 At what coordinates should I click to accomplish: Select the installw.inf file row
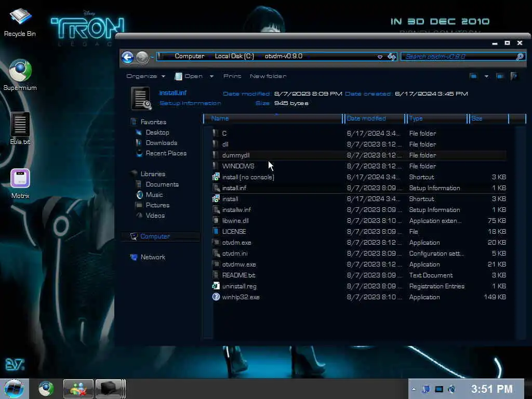tap(358, 210)
